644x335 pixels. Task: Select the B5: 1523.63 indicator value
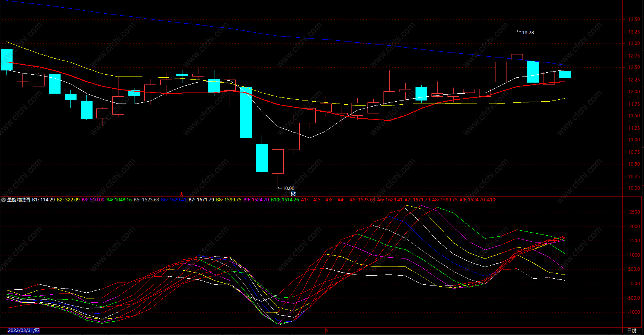[147, 200]
